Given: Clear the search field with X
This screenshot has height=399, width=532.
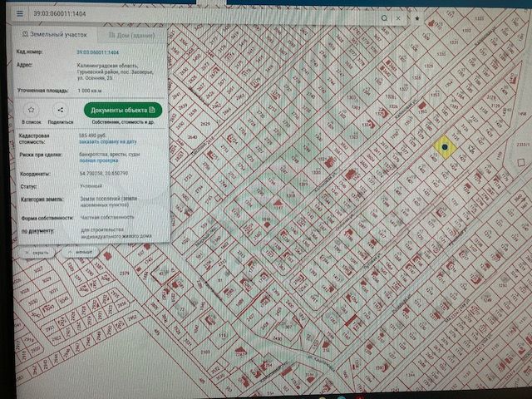Looking at the screenshot, I should pos(399,16).
